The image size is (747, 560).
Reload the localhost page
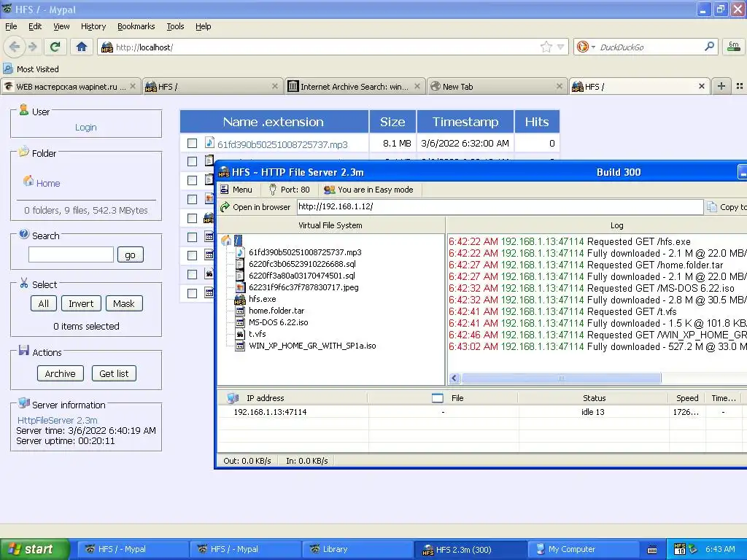[x=55, y=47]
